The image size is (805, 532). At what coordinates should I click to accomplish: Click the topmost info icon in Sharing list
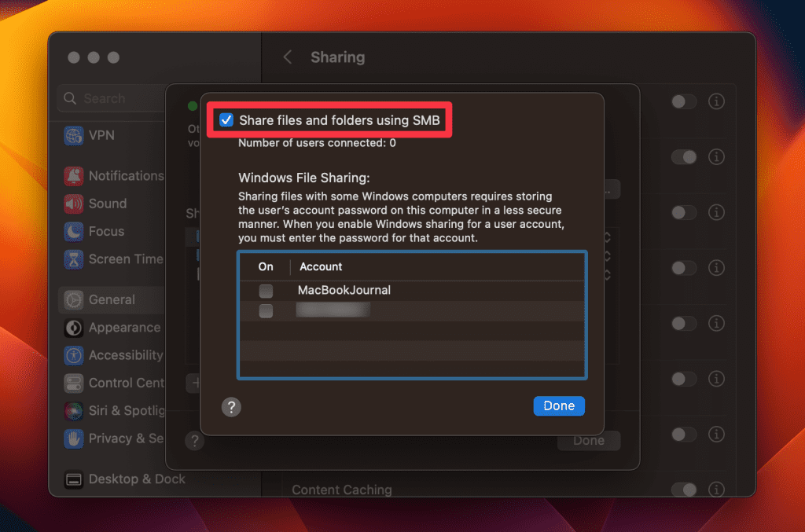click(x=716, y=101)
